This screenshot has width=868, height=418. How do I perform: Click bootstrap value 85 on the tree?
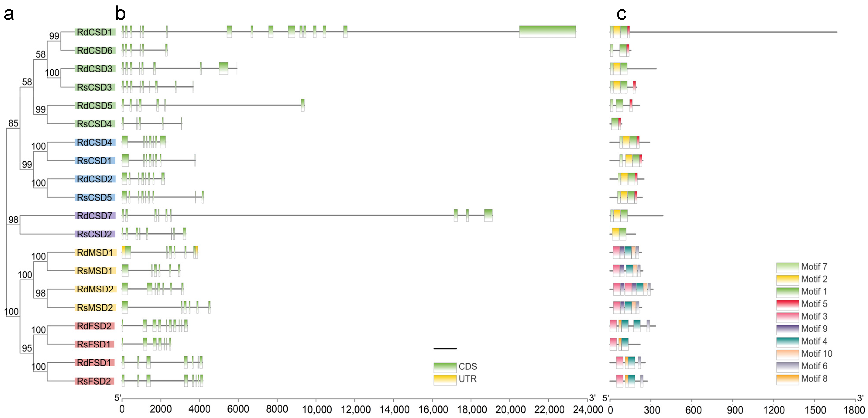click(x=13, y=123)
